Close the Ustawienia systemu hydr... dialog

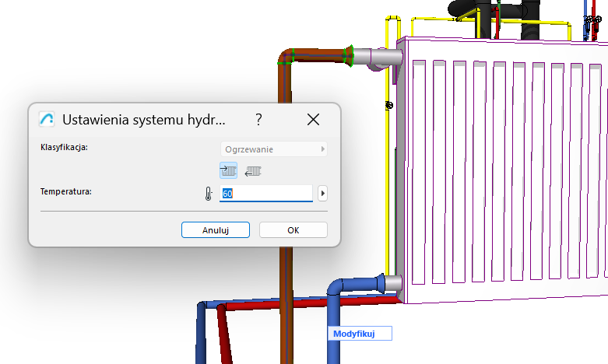313,120
